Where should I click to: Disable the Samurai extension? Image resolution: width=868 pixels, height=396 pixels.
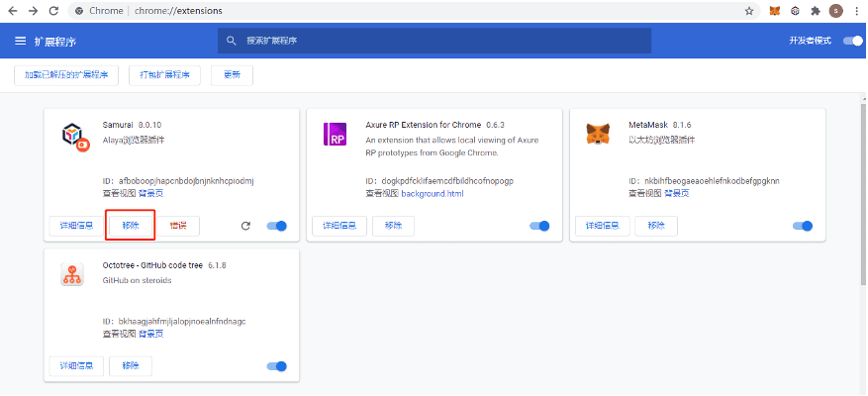click(x=277, y=226)
